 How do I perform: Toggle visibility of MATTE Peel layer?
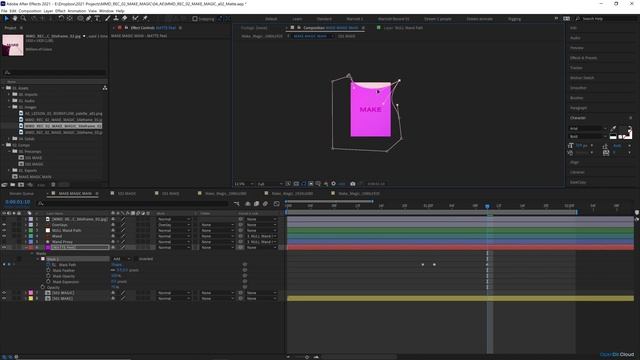tap(4, 247)
